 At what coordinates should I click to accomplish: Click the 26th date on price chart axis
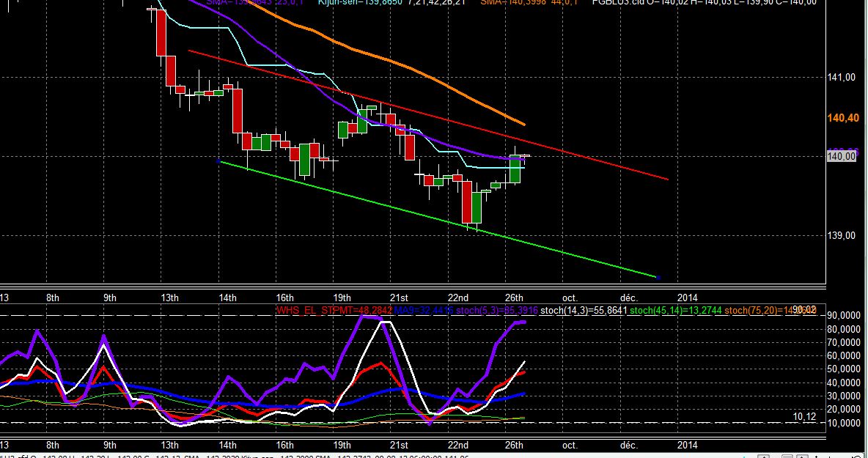pos(514,298)
